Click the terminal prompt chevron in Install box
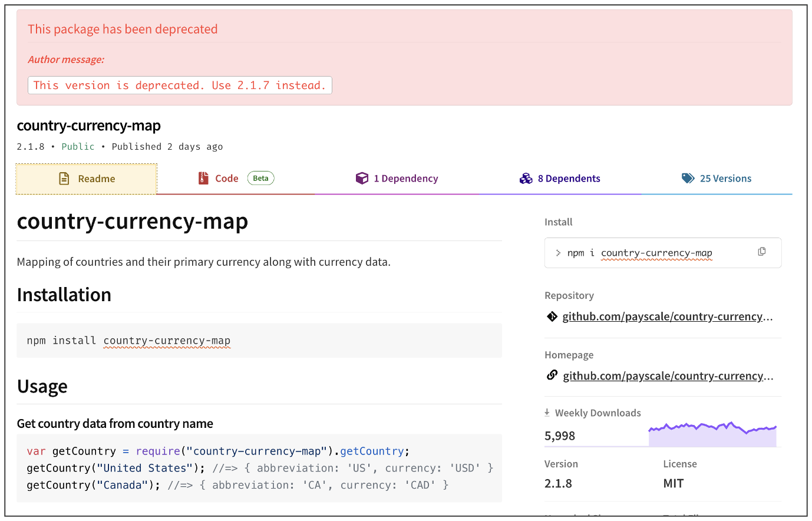This screenshot has height=521, width=812. pos(558,253)
